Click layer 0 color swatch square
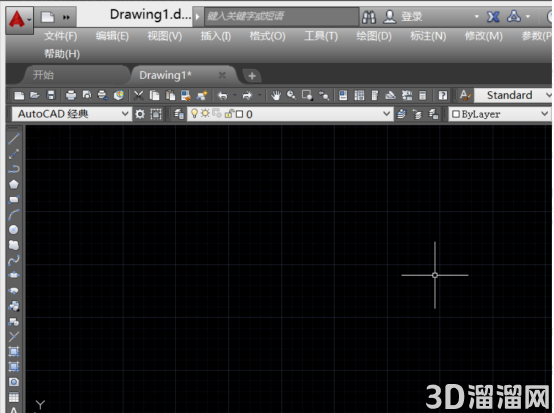The height and width of the screenshot is (413, 554). (x=240, y=114)
